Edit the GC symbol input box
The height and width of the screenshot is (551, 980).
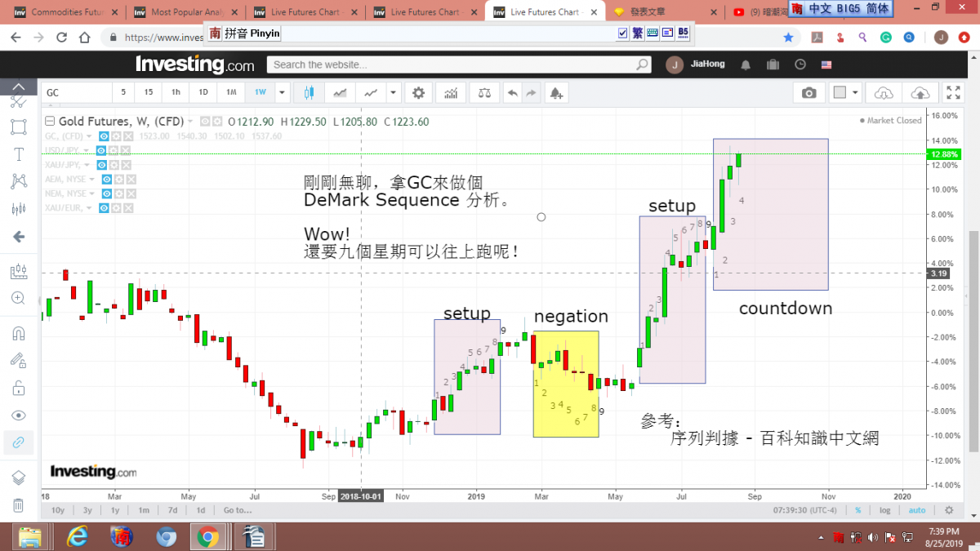[x=78, y=93]
